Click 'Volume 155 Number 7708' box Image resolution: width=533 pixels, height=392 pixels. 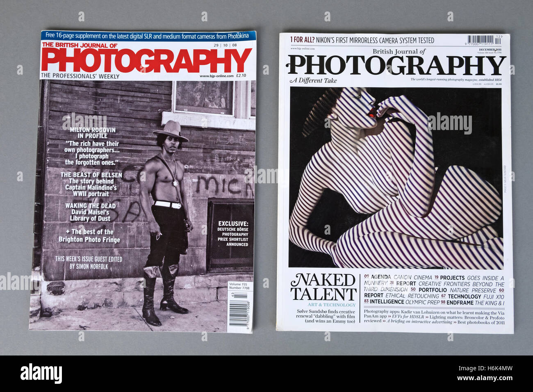(x=240, y=286)
